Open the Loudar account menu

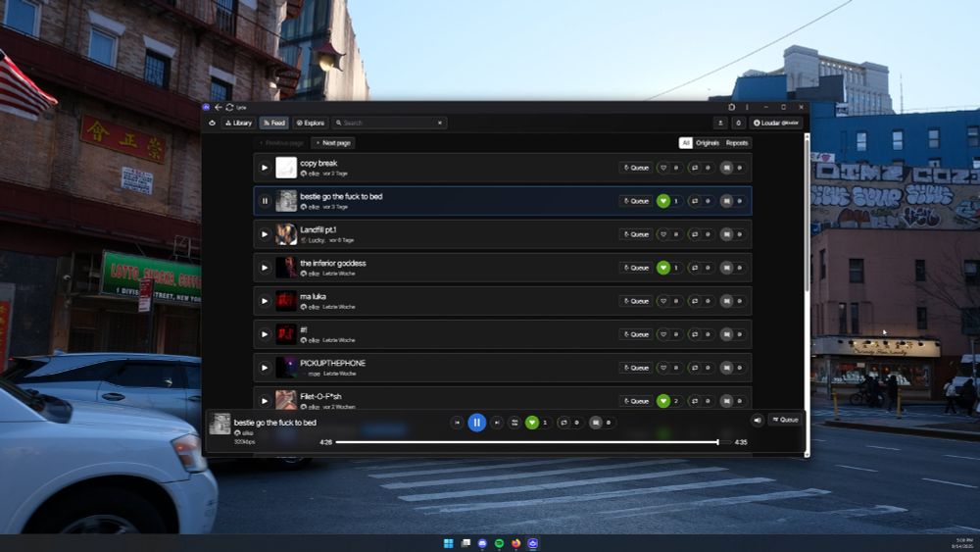click(775, 124)
